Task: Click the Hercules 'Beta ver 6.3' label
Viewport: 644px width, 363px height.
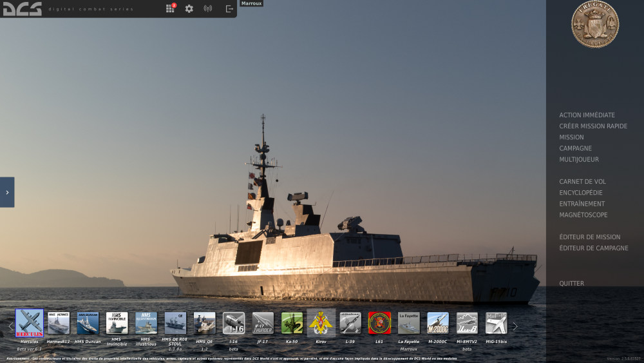Action: 29,349
